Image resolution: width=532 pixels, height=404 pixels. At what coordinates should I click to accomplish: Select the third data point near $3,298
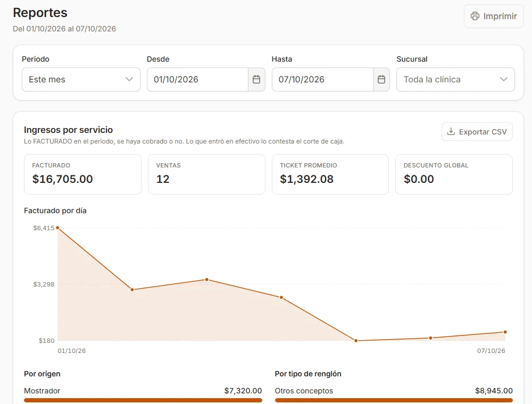pos(206,280)
